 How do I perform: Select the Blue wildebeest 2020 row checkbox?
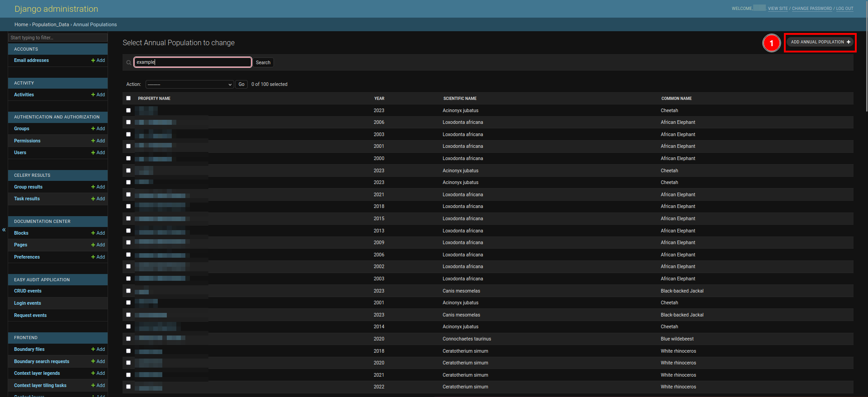click(x=128, y=339)
